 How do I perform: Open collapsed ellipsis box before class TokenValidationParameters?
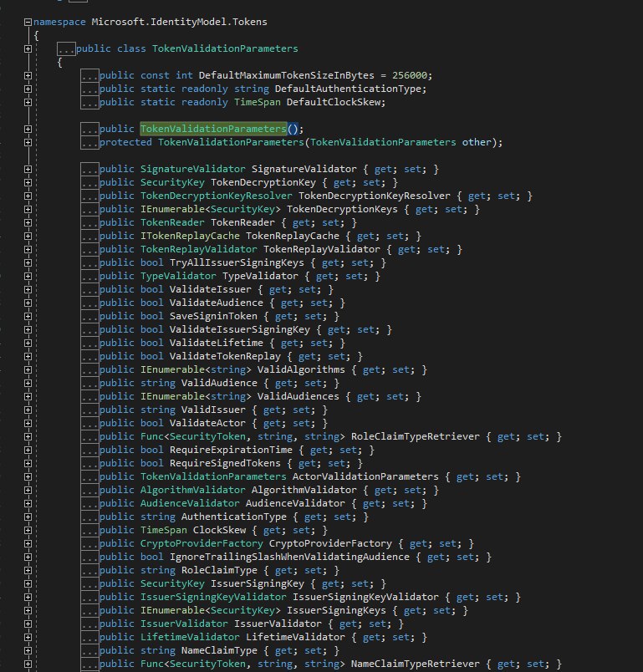tap(66, 48)
